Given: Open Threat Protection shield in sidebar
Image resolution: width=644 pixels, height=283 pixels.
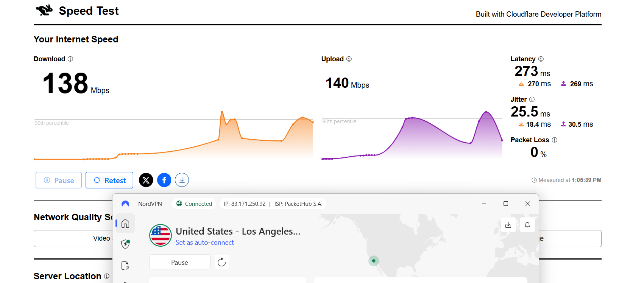Looking at the screenshot, I should pyautogui.click(x=125, y=244).
